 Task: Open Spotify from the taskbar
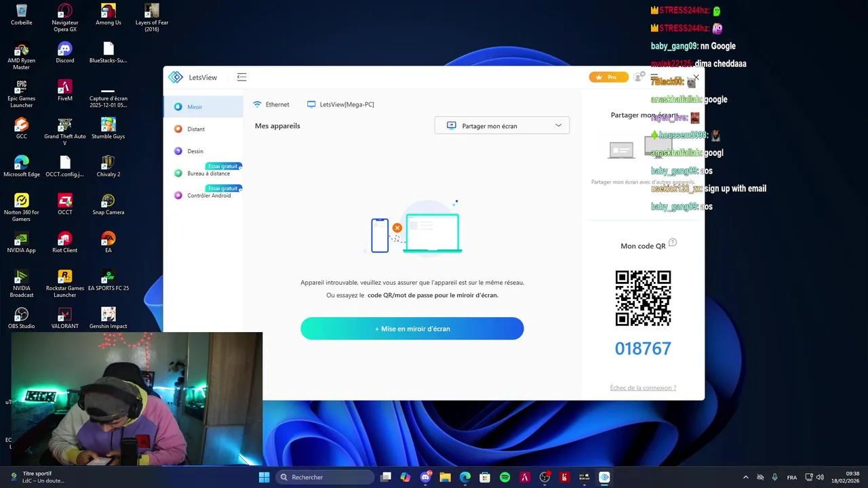click(505, 477)
